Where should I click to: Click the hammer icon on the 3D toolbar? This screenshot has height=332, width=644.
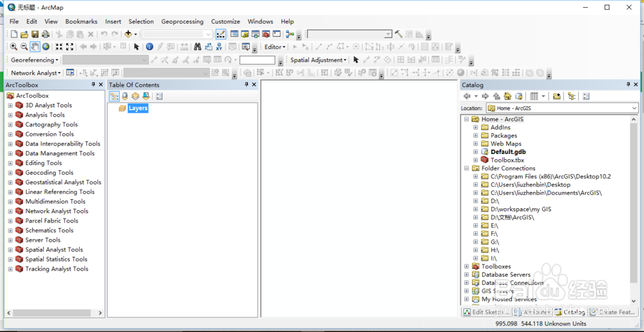coord(399,34)
